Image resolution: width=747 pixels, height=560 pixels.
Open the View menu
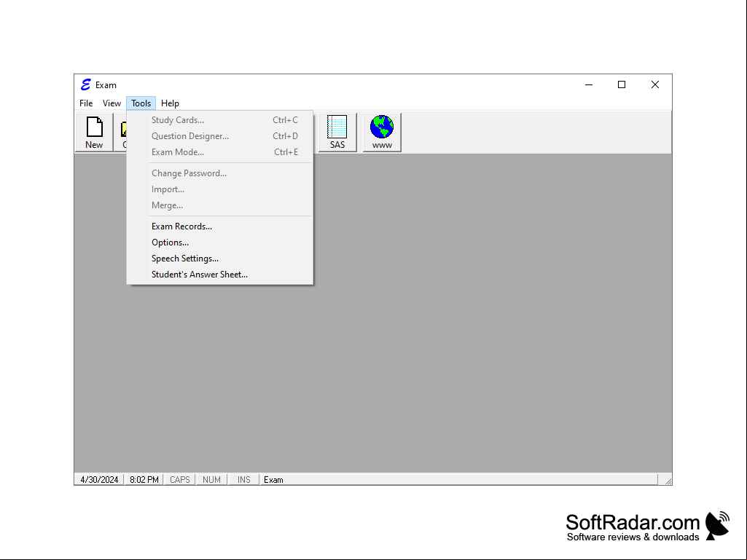[x=112, y=103]
